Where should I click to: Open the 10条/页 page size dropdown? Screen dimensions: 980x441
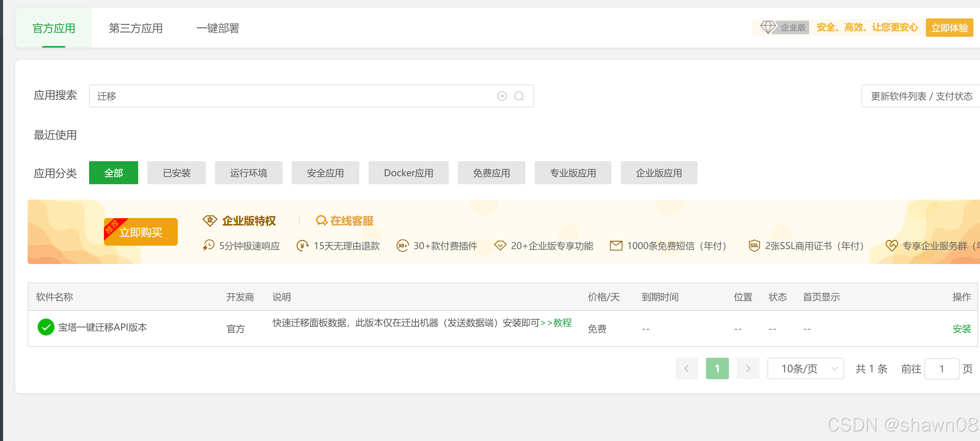pos(805,369)
